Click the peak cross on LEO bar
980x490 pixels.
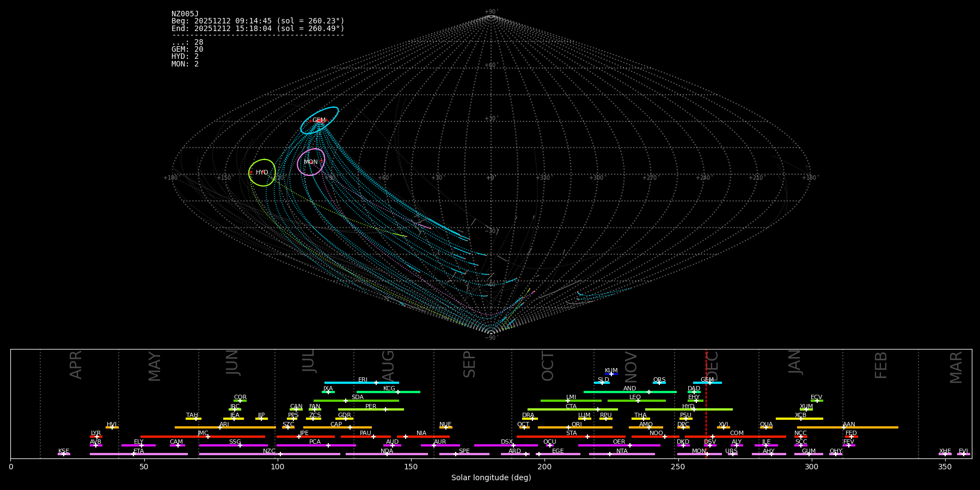[x=638, y=401]
